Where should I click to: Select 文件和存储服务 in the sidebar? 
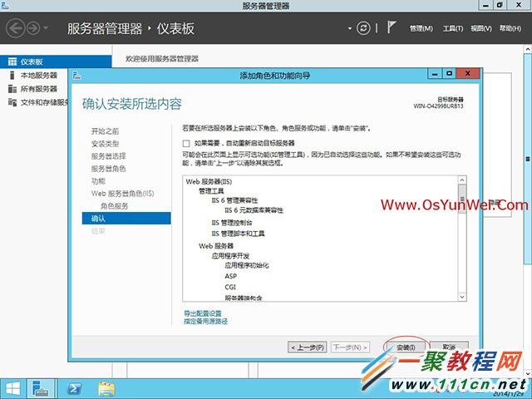point(44,102)
